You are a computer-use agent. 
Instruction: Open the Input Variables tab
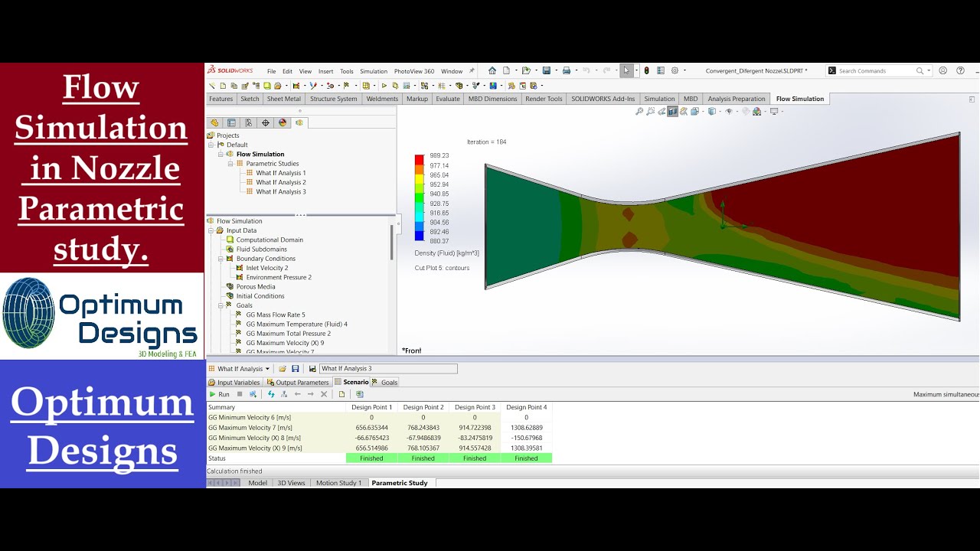234,382
